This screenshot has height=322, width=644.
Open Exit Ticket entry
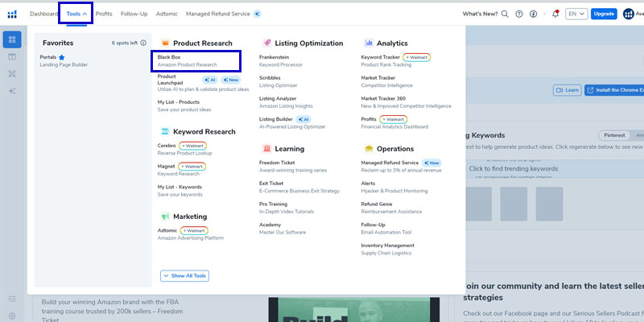coord(299,187)
